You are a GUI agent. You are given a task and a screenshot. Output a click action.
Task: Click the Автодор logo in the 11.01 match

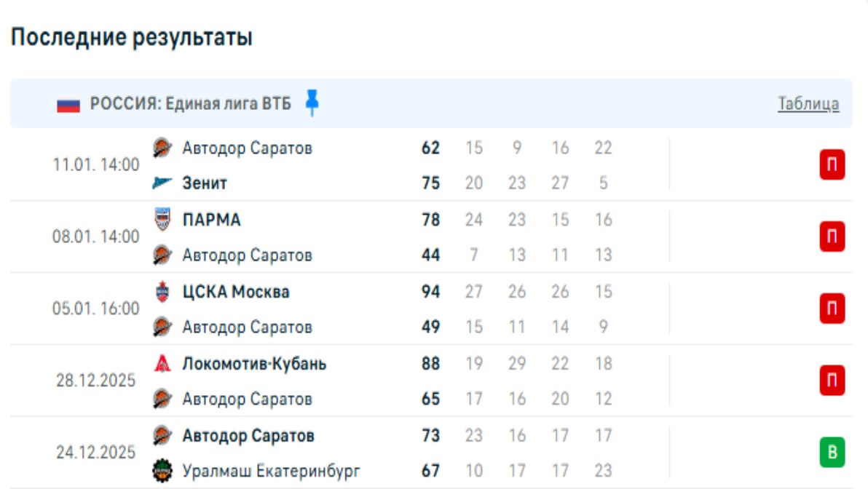(162, 148)
